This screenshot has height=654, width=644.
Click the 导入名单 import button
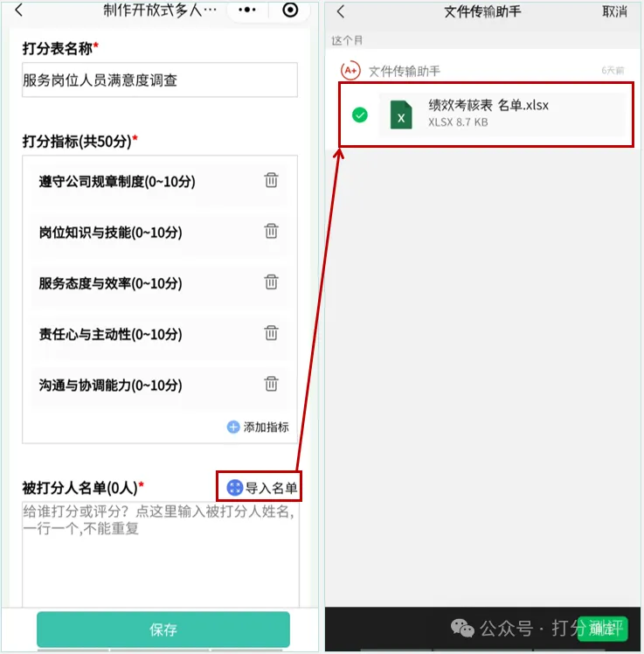click(261, 487)
